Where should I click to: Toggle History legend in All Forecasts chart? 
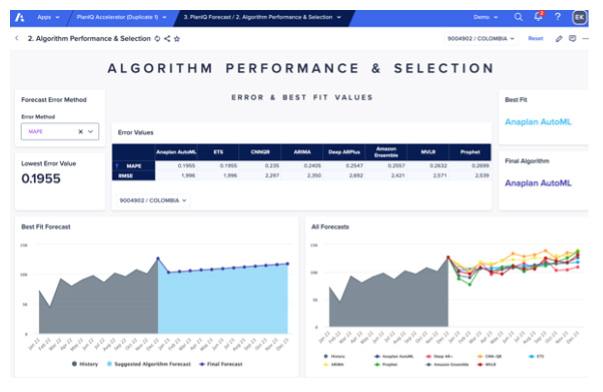pyautogui.click(x=334, y=357)
